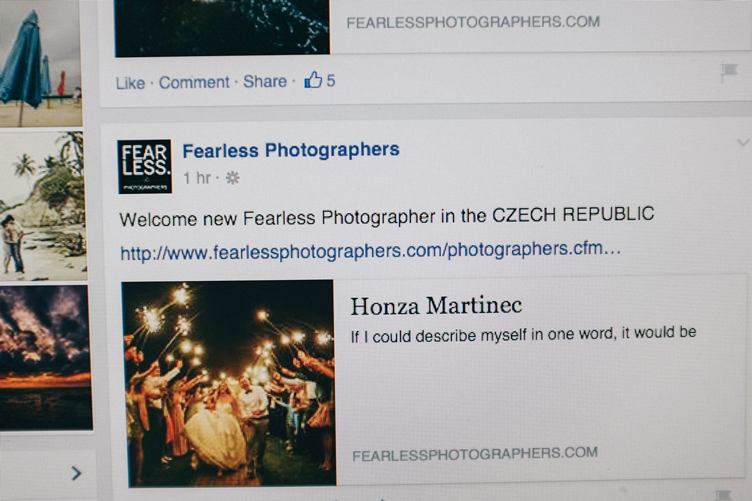This screenshot has width=752, height=501.
Task: Open the Honza Martinec article title
Action: [436, 306]
